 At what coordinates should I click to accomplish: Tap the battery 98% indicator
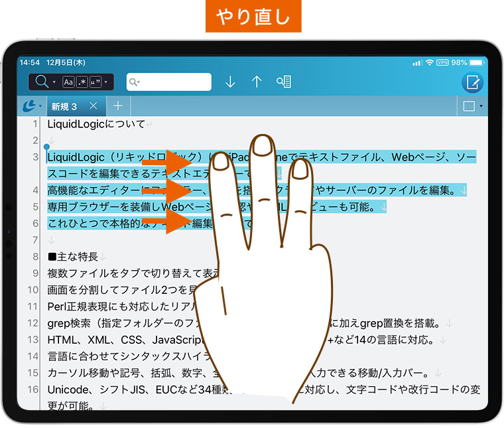[x=467, y=62]
